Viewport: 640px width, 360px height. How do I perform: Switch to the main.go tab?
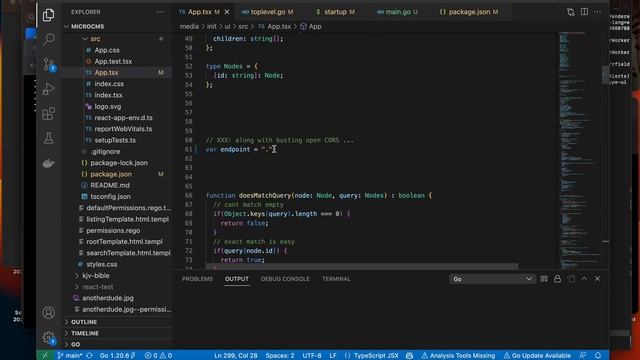(398, 12)
